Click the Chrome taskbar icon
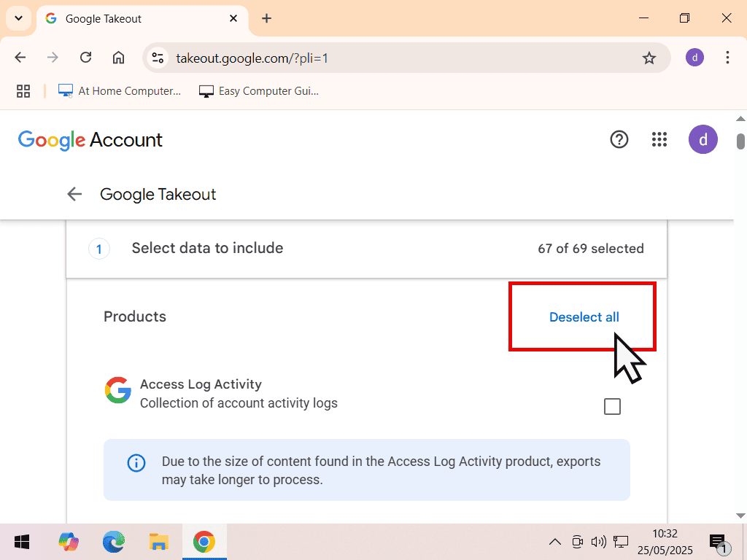Image resolution: width=747 pixels, height=560 pixels. pos(204,542)
